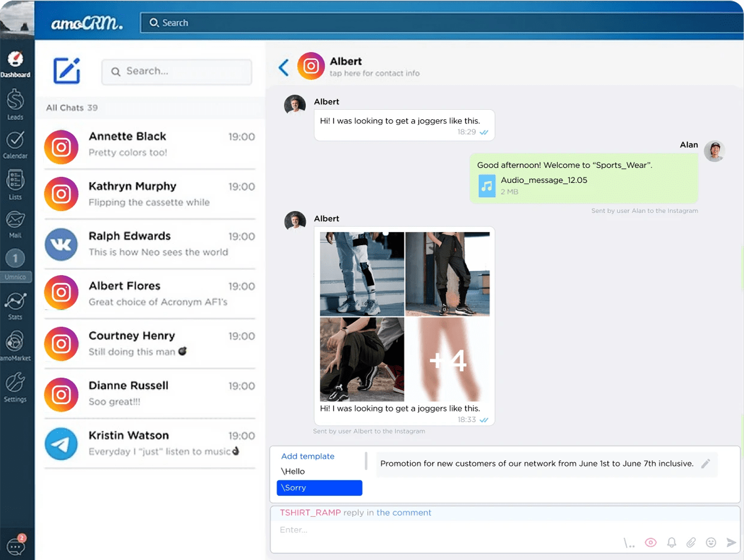
Task: Start a new conversation with the compose pencil icon
Action: (66, 71)
